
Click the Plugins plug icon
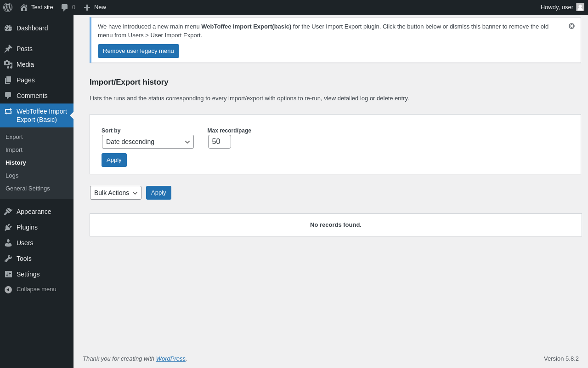click(8, 227)
